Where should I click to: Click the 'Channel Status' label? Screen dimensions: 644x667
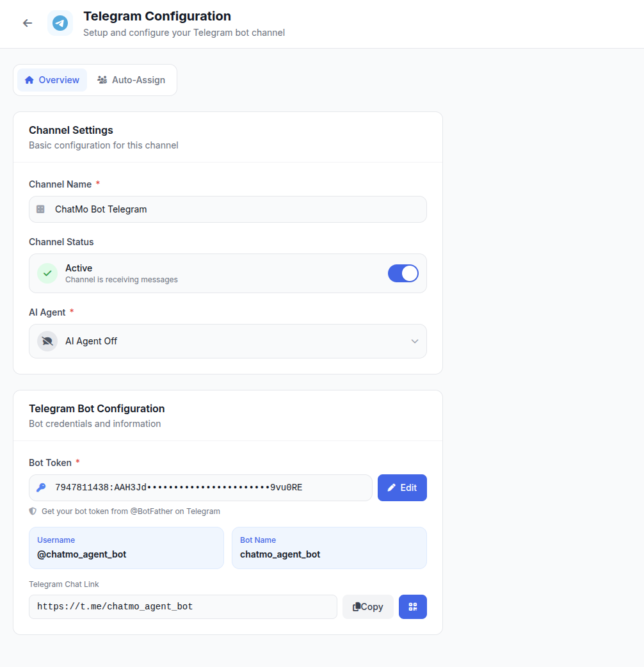[61, 242]
